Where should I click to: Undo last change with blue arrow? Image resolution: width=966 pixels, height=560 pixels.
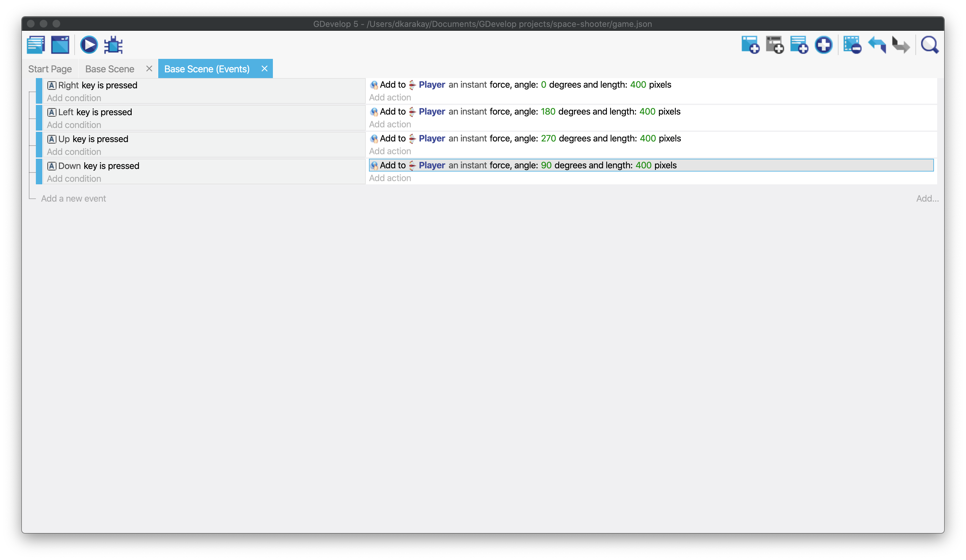(x=877, y=45)
